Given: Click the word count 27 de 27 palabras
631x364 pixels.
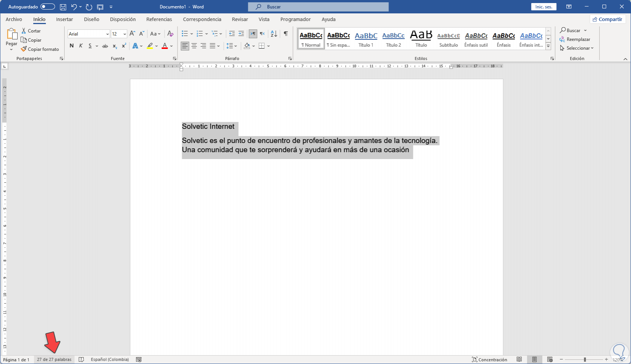Looking at the screenshot, I should [54, 359].
